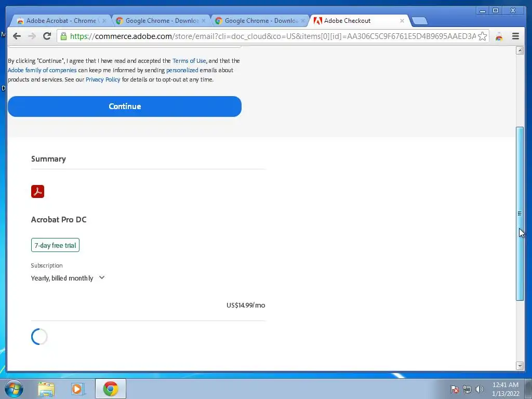Open the Adobe family of companies link
Screen dimensions: 532x399
tap(42, 70)
